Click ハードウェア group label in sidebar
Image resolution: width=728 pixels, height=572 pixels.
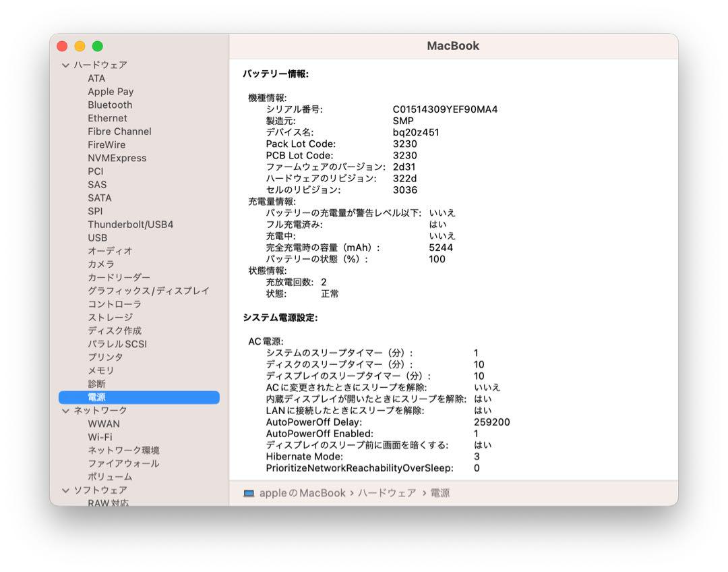100,65
